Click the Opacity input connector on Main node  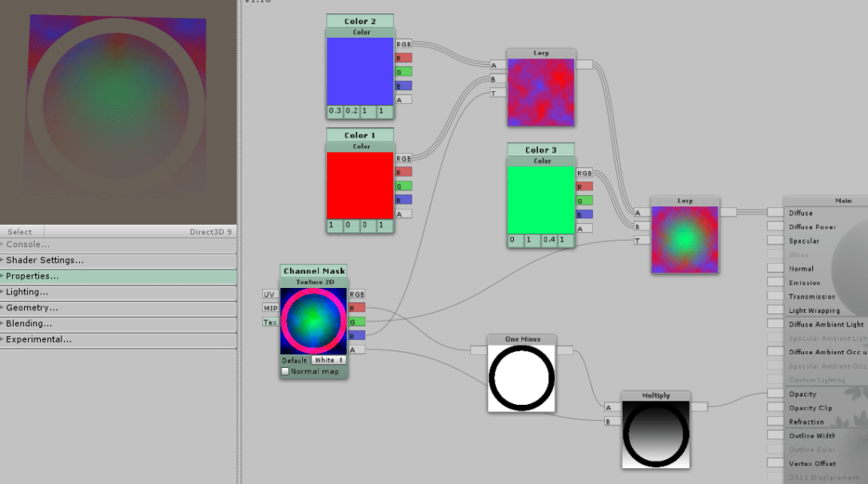click(x=774, y=394)
